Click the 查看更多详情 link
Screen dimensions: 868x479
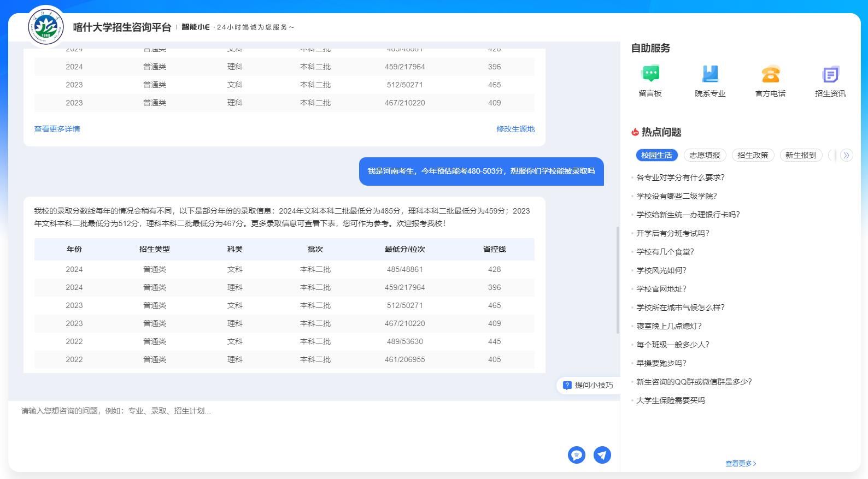click(57, 129)
